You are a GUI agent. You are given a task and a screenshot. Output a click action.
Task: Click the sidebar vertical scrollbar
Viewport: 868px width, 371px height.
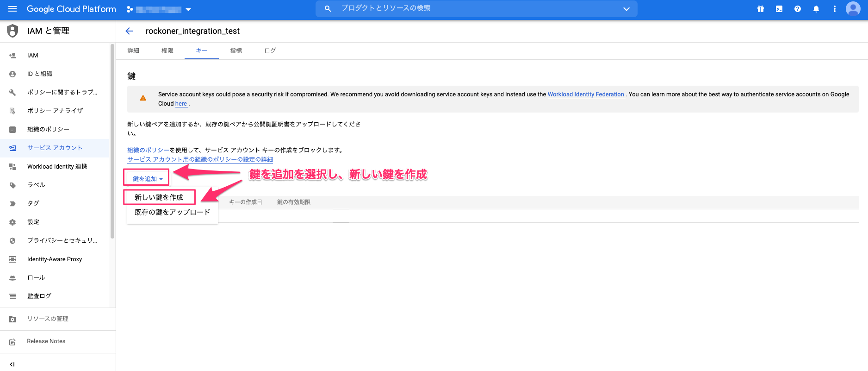coord(112,141)
